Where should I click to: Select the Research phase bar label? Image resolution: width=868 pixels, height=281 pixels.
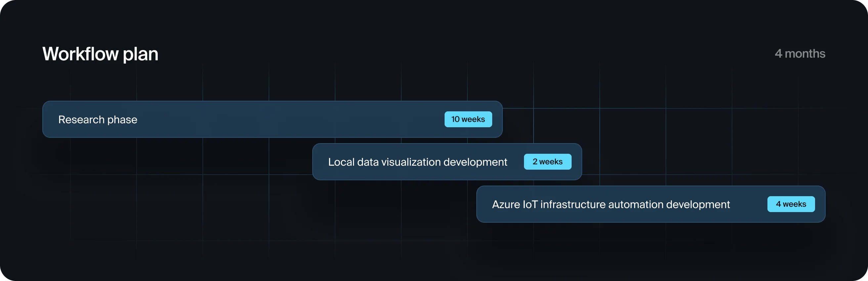point(98,120)
